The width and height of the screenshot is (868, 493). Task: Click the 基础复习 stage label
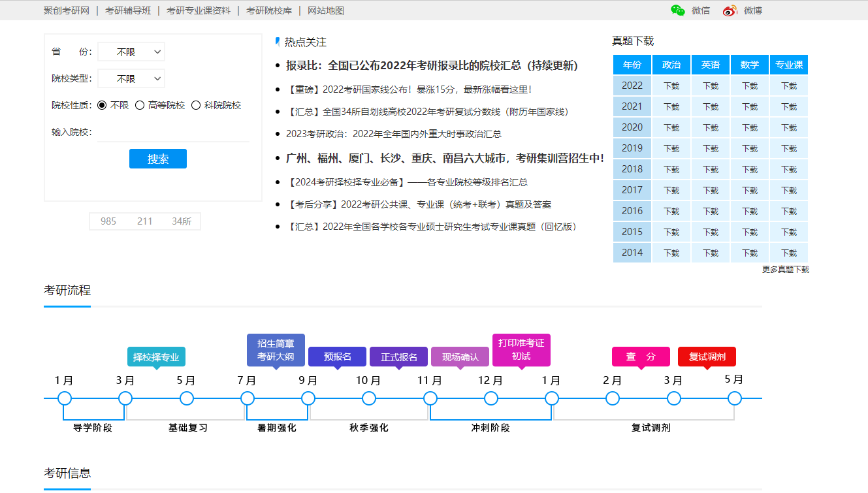[188, 428]
